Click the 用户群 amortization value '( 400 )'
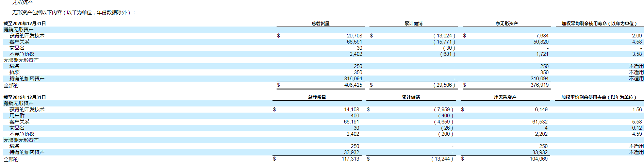The width and height of the screenshot is (644, 166). tap(446, 116)
